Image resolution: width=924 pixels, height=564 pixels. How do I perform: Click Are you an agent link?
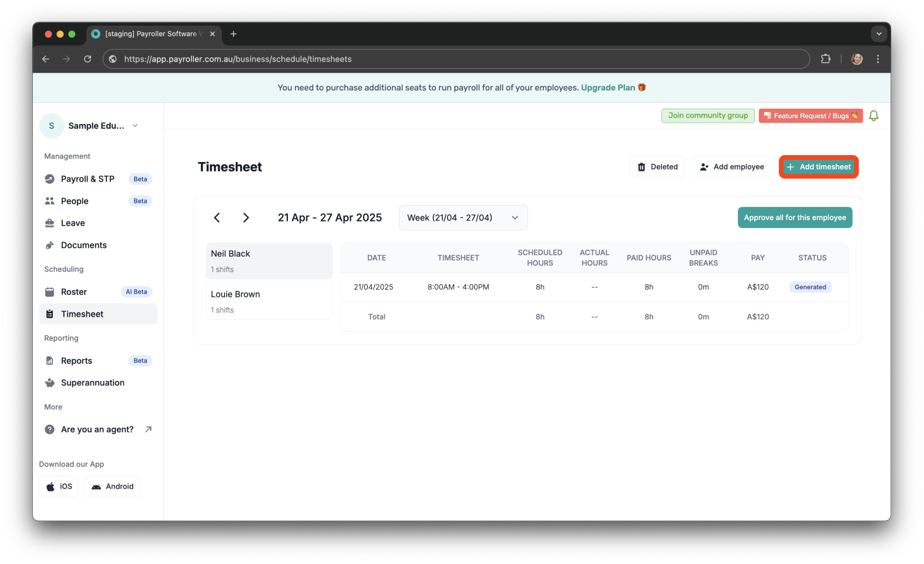pos(97,429)
